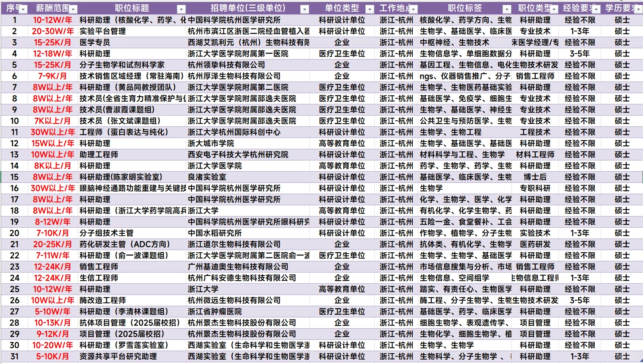The image size is (643, 364).
Task: Select the 职位标题 header cell
Action: point(132,8)
